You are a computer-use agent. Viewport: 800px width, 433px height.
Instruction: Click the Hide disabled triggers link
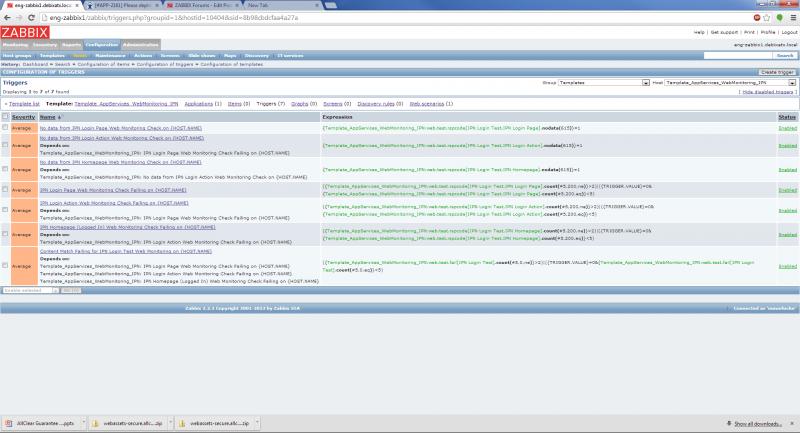tap(768, 92)
